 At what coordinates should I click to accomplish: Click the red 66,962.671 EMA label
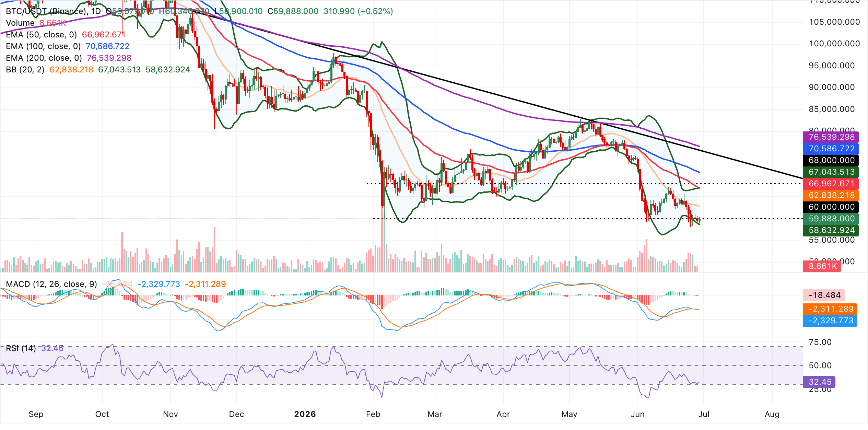[x=831, y=184]
